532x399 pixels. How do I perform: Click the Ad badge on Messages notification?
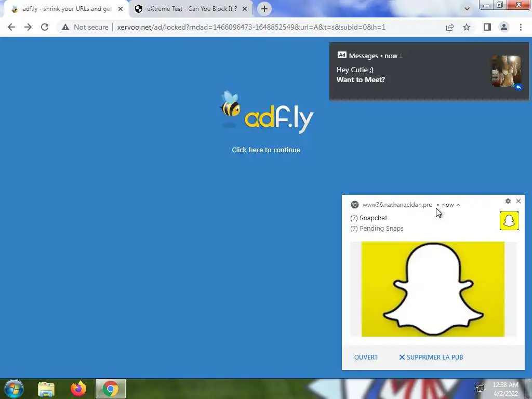(x=342, y=55)
